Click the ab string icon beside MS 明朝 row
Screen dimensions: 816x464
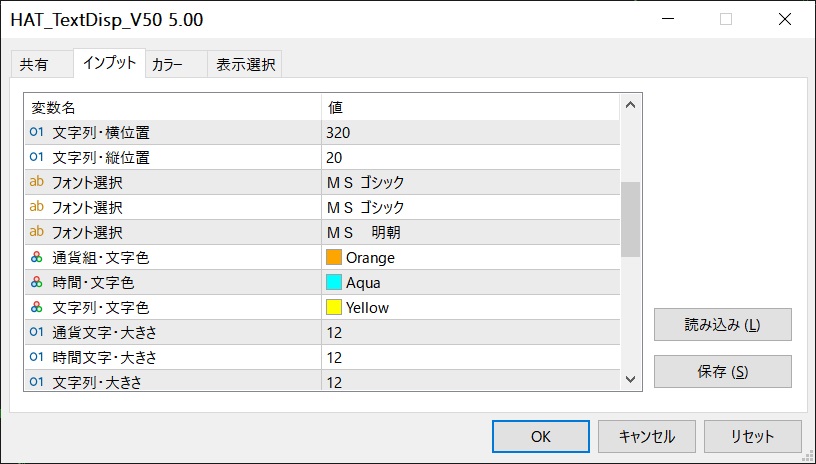tap(37, 232)
